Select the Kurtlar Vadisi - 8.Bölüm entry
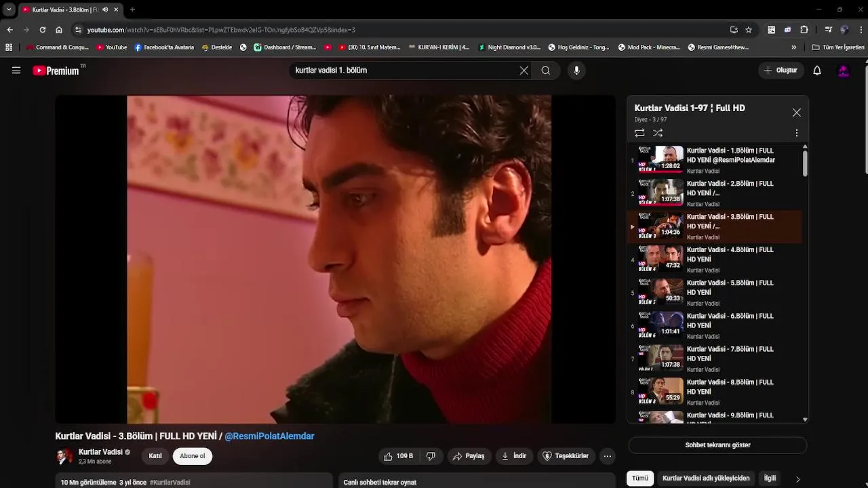Screen dimensions: 868x488 (x=715, y=392)
